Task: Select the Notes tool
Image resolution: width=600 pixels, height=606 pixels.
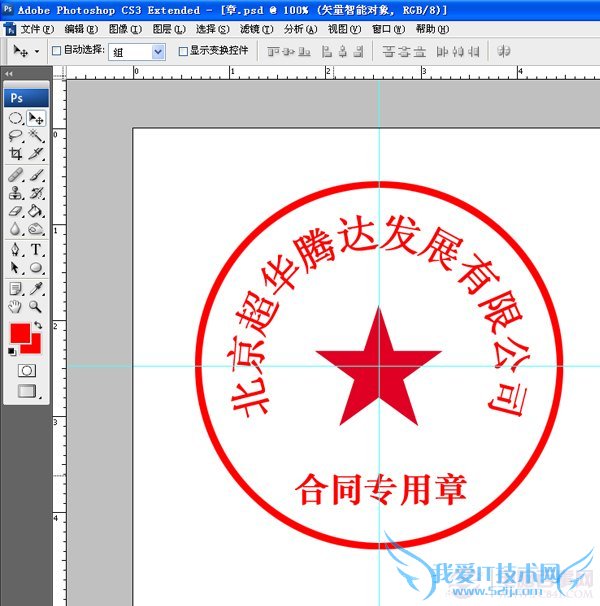Action: tap(15, 289)
